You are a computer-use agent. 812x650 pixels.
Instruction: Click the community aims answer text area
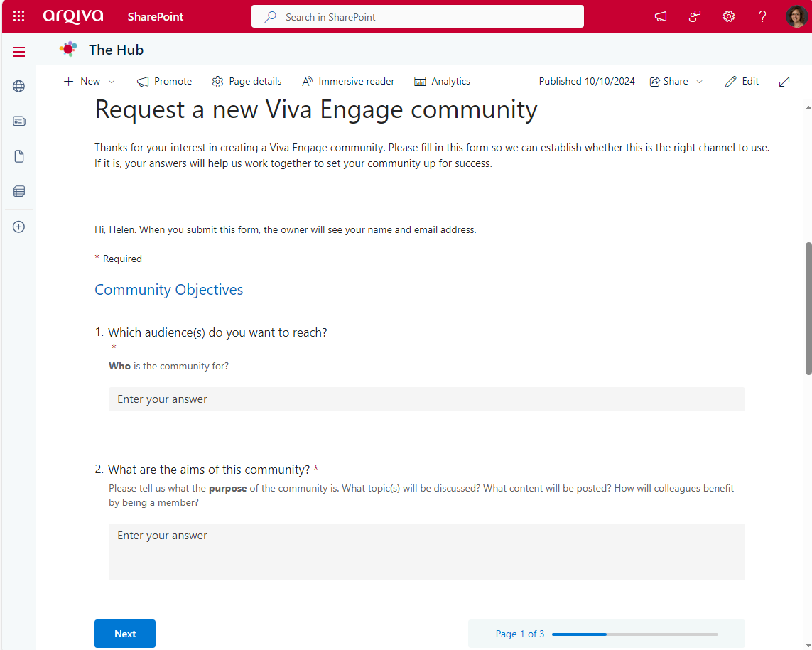(x=427, y=551)
